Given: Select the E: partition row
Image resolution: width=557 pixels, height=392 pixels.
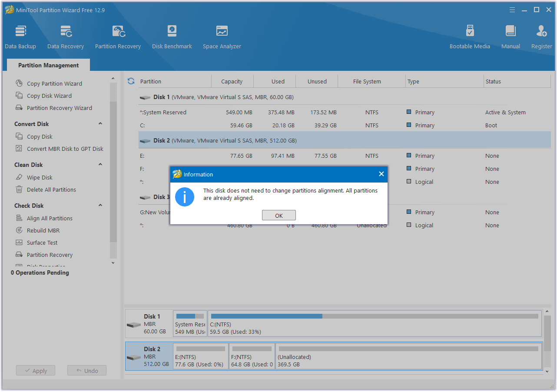Looking at the screenshot, I should coord(344,156).
